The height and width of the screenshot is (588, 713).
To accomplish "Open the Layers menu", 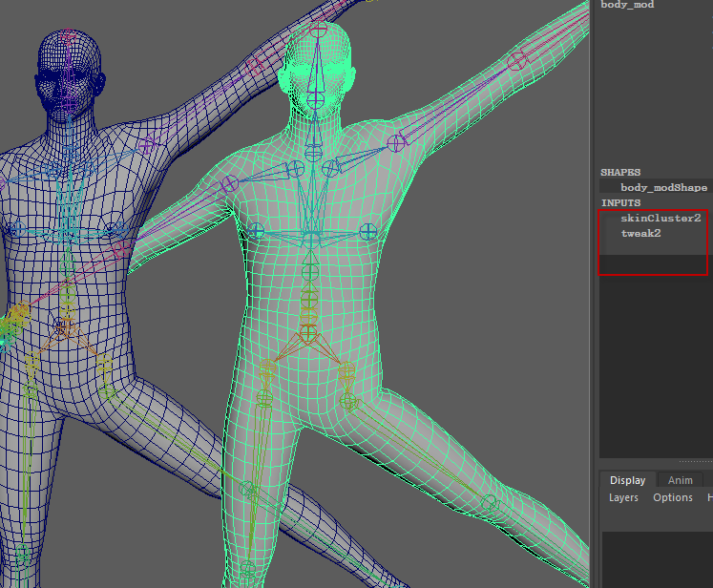I will (623, 497).
